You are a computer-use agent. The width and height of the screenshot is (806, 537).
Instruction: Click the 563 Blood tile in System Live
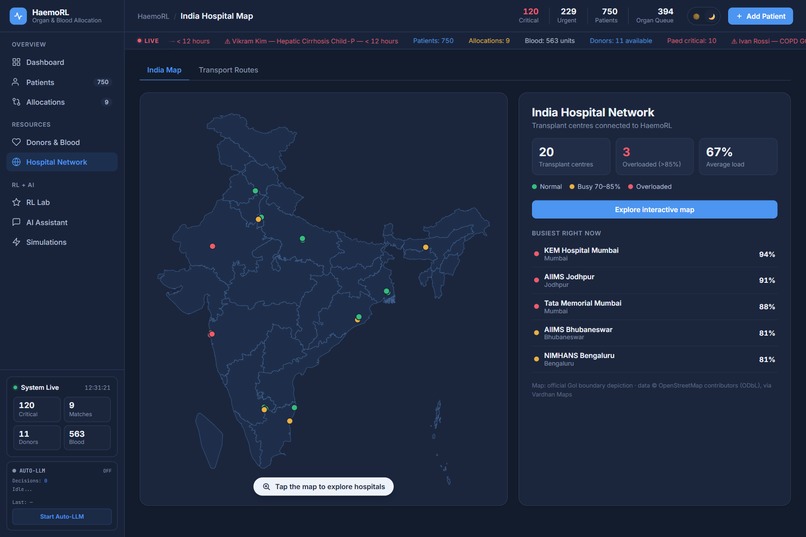(87, 437)
